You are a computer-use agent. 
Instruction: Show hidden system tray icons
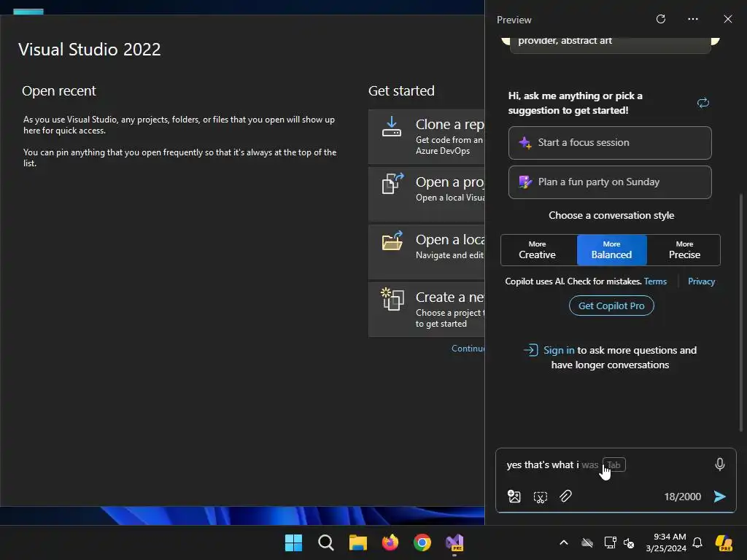[x=564, y=542]
